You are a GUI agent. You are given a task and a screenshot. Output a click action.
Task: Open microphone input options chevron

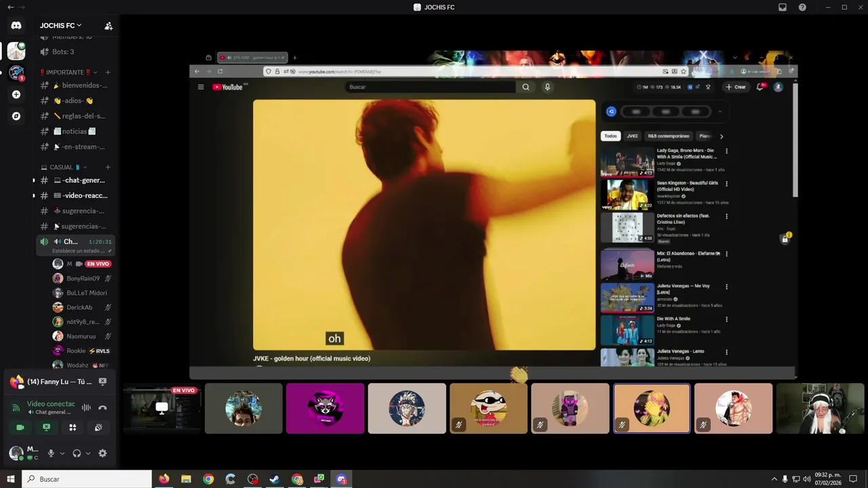(x=62, y=453)
